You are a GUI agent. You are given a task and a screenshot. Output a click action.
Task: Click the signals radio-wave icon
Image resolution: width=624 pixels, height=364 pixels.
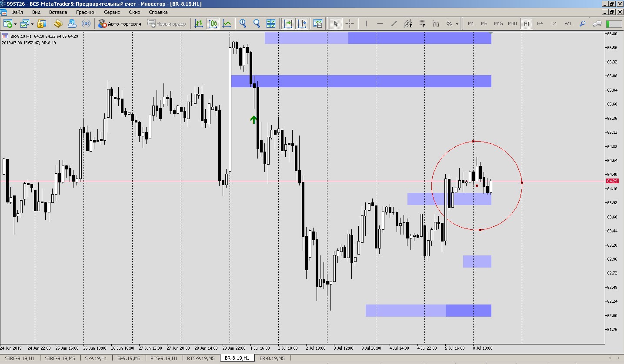[x=86, y=23]
